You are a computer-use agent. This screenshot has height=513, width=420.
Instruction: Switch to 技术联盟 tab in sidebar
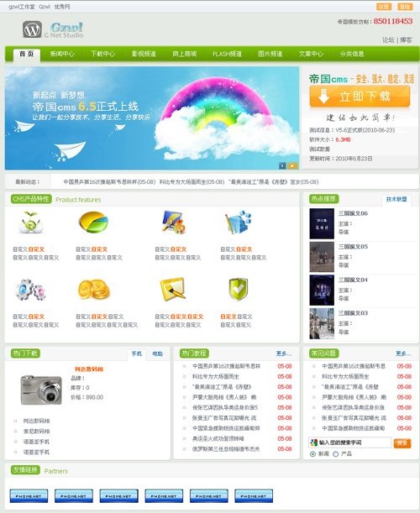coord(396,199)
